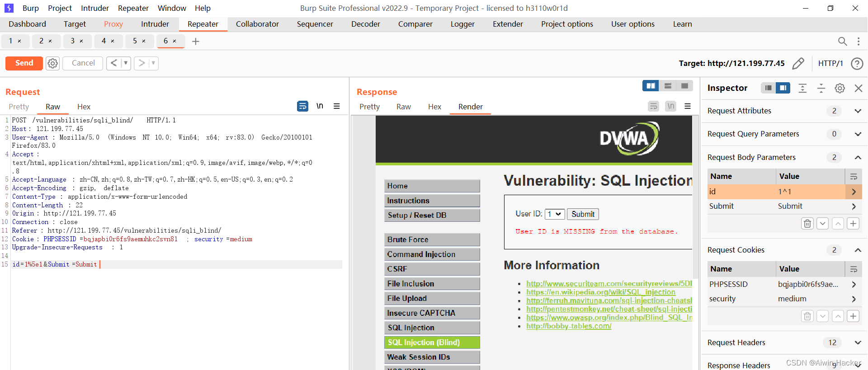
Task: Open the help question mark icon
Action: click(857, 63)
